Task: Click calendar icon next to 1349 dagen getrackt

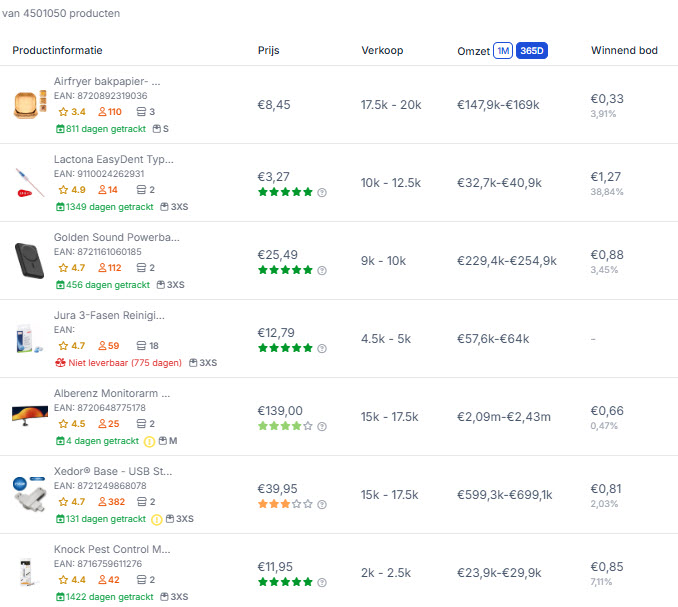Action: coord(60,207)
